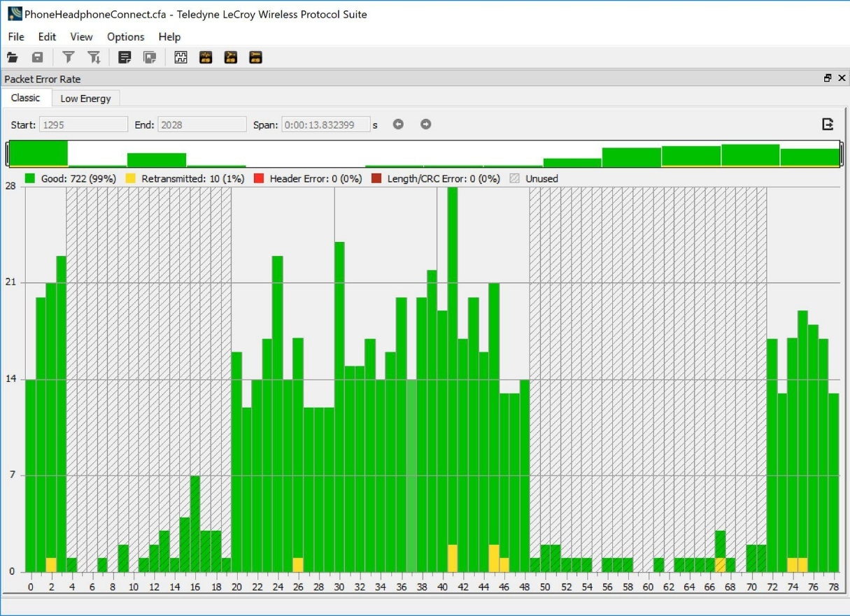Switch to the Classic tab
Image resolution: width=850 pixels, height=616 pixels.
click(26, 98)
